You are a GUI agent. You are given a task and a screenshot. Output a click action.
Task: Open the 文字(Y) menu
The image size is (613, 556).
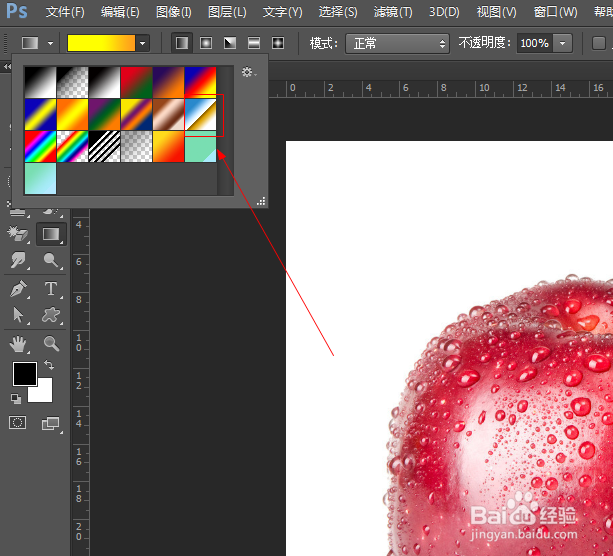click(x=282, y=12)
